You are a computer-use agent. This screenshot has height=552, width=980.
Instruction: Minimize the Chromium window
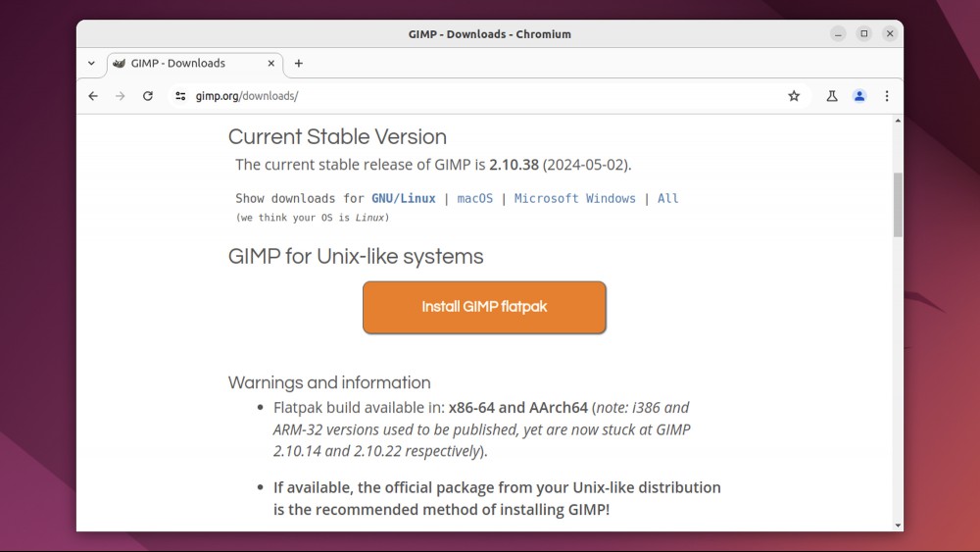point(838,33)
